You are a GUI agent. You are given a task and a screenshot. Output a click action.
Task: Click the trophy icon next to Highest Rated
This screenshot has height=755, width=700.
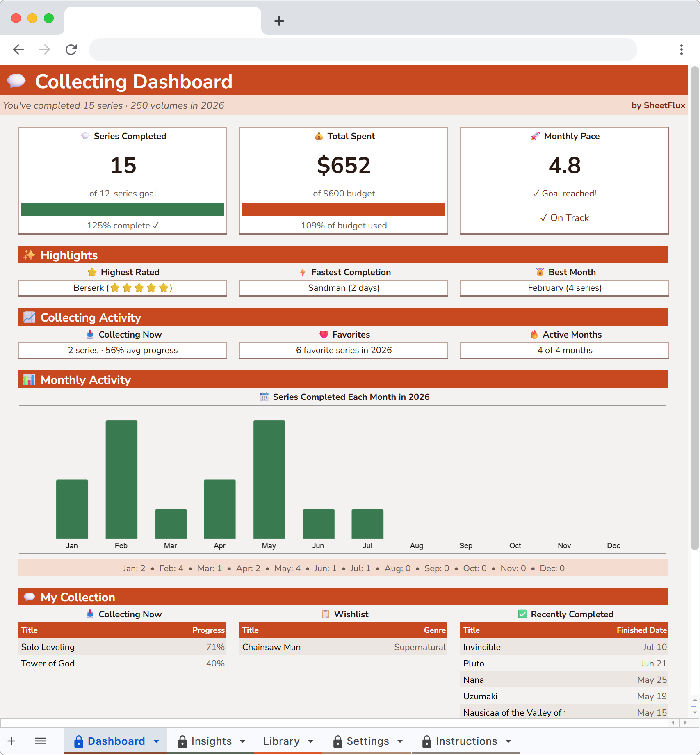click(91, 272)
